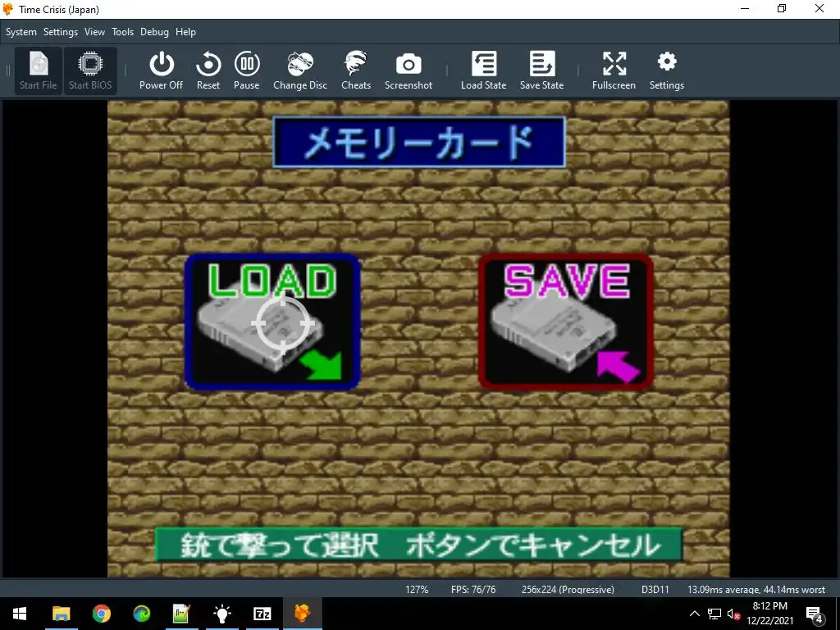Open the Tools menu
This screenshot has width=840, height=630.
[123, 32]
